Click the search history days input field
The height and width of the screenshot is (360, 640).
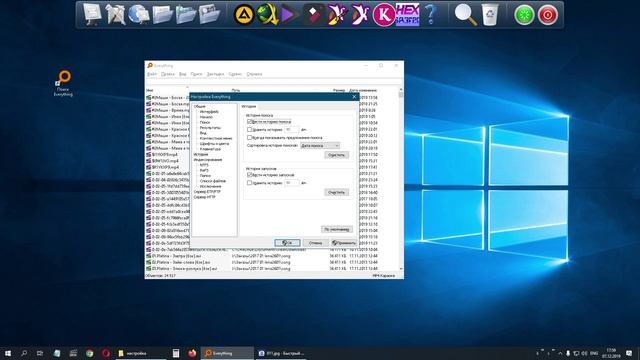(291, 130)
